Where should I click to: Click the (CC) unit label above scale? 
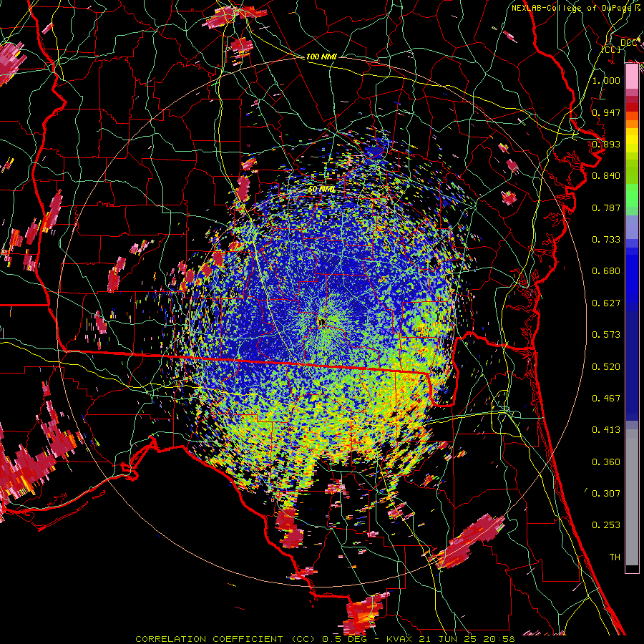(610, 50)
